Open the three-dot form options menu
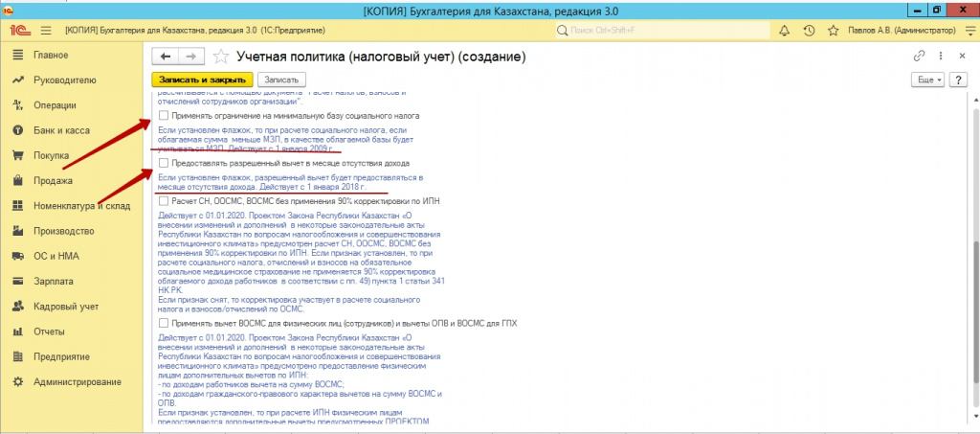Screen dimensions: 980x434 (941, 56)
